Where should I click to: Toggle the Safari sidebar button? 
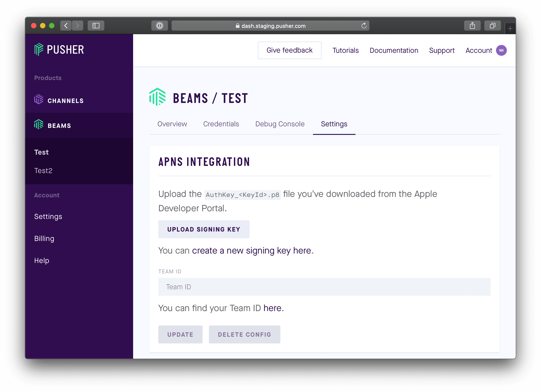coord(96,26)
